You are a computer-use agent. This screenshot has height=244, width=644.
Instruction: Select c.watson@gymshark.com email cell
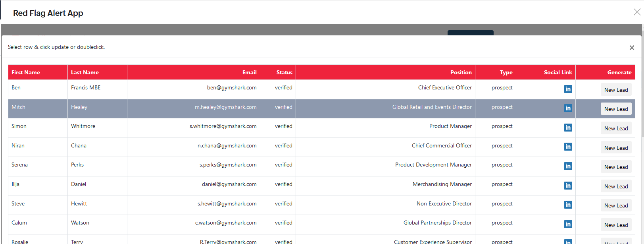coord(194,225)
